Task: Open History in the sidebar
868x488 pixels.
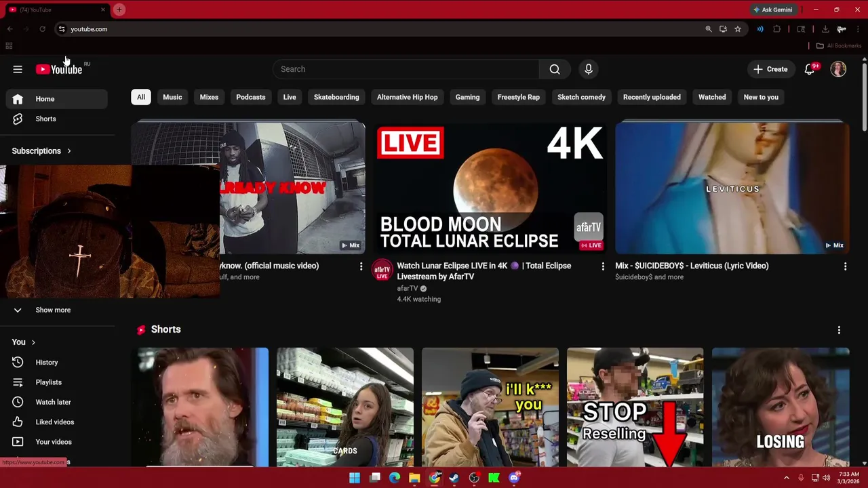Action: [x=57, y=363]
